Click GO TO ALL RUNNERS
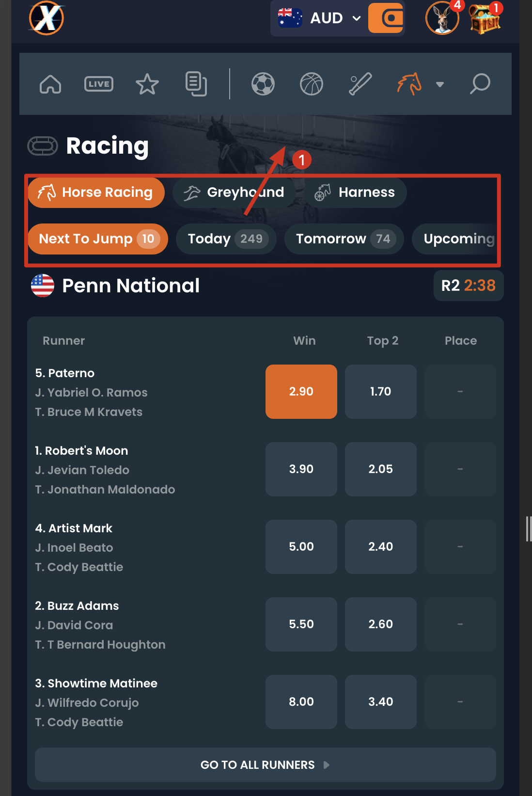Viewport: 532px width, 796px height. click(x=266, y=764)
